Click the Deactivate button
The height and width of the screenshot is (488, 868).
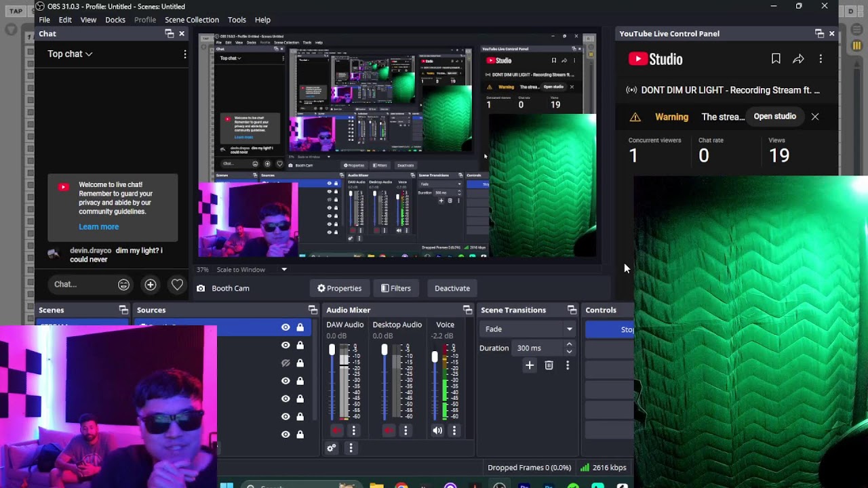tap(452, 288)
